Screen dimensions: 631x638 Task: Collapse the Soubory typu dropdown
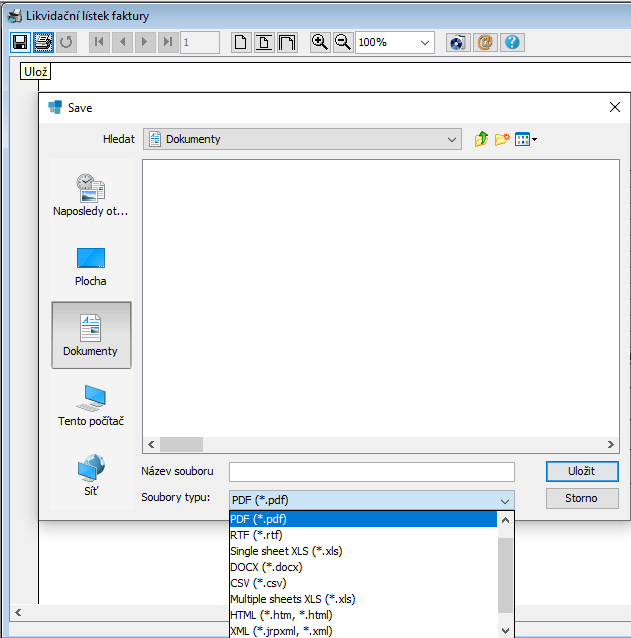coord(504,500)
